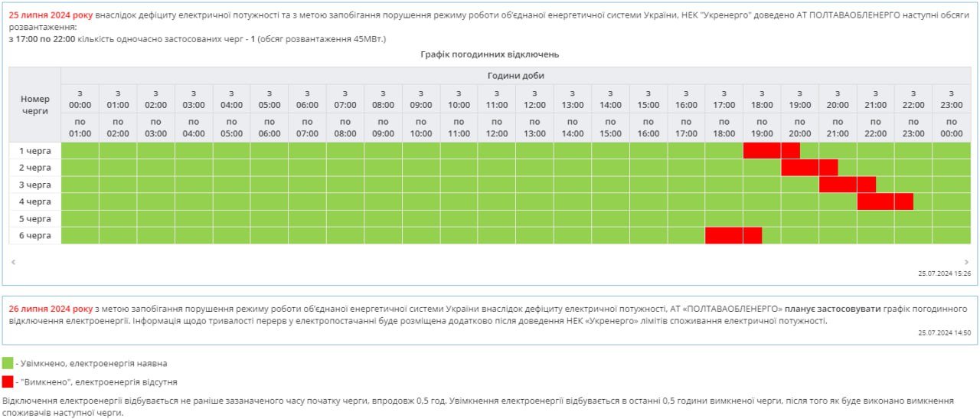This screenshot has width=980, height=419.
Task: Select the "2 черга" row label
Action: click(35, 168)
